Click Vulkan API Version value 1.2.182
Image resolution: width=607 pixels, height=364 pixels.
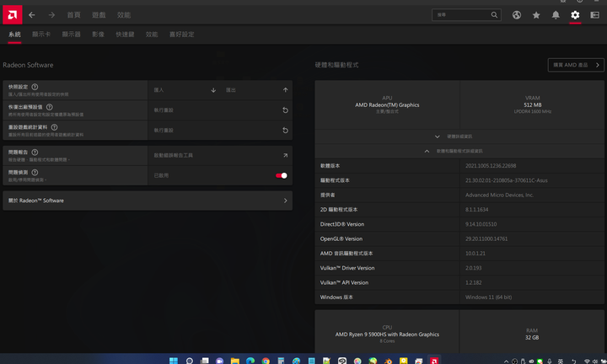474,282
